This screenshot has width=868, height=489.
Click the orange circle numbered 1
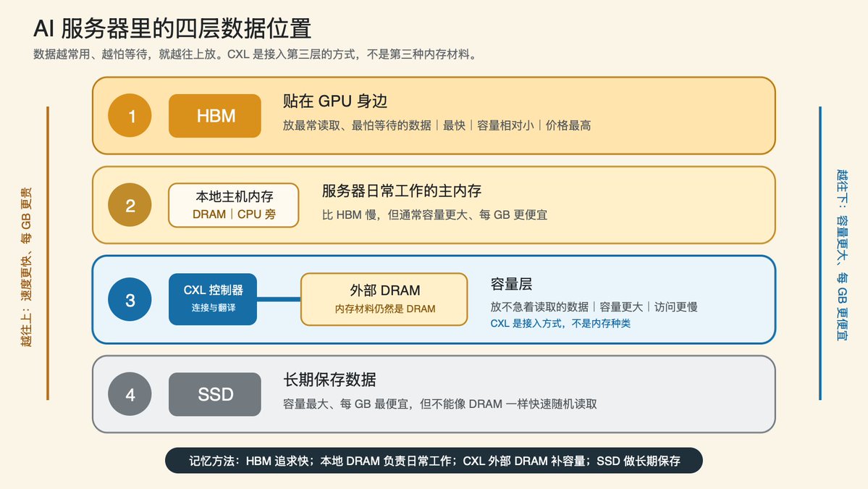point(130,116)
